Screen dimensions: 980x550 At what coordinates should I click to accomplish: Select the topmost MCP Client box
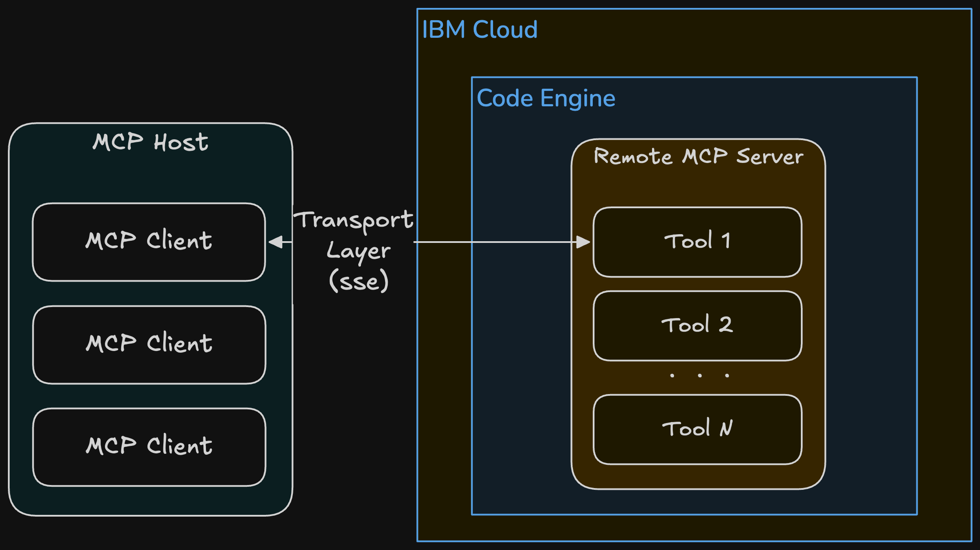[x=149, y=242]
